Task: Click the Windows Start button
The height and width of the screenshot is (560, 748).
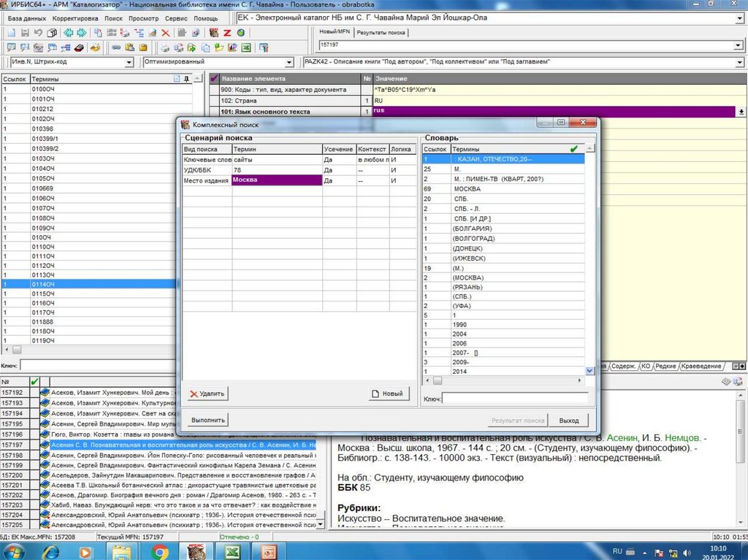Action: 13,551
